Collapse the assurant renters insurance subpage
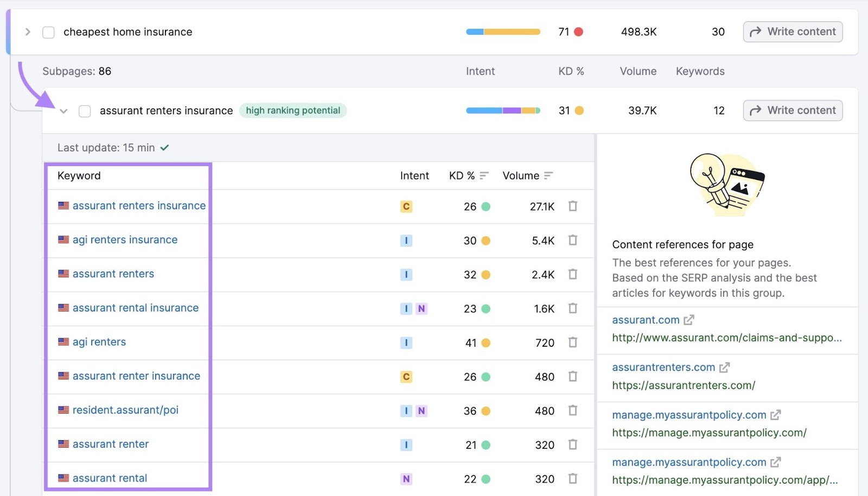The image size is (868, 496). [x=63, y=111]
